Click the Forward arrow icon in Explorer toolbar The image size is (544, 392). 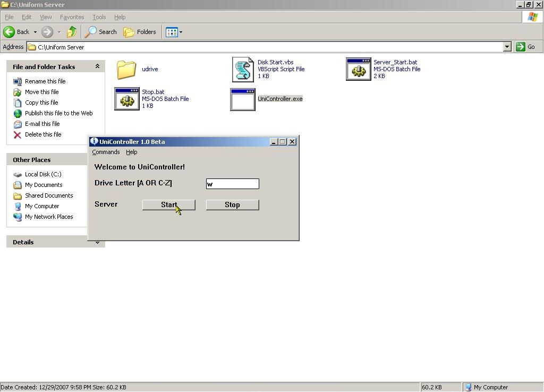click(x=47, y=32)
